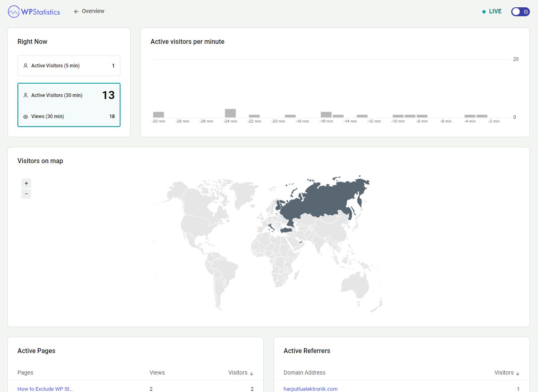Open harputluelektronik.com referrer link
The width and height of the screenshot is (538, 392).
(x=310, y=389)
